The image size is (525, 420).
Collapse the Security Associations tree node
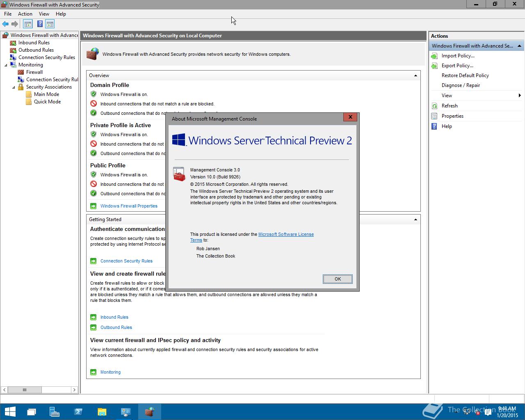click(14, 87)
